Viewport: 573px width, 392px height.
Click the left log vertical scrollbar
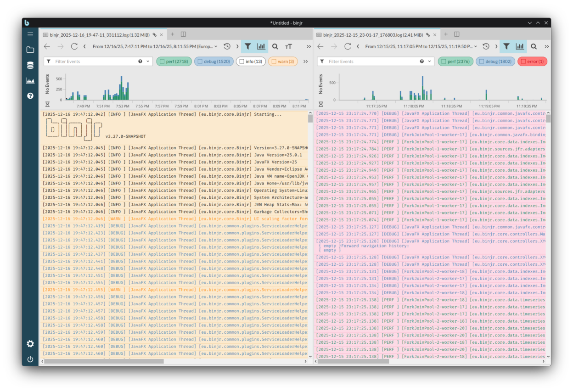(x=310, y=235)
